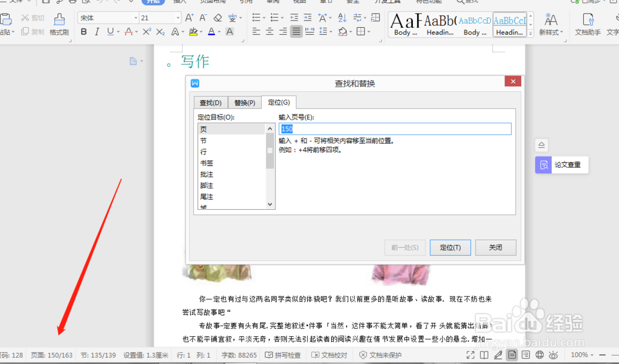Pick the yellow highlight color marker

(x=193, y=32)
